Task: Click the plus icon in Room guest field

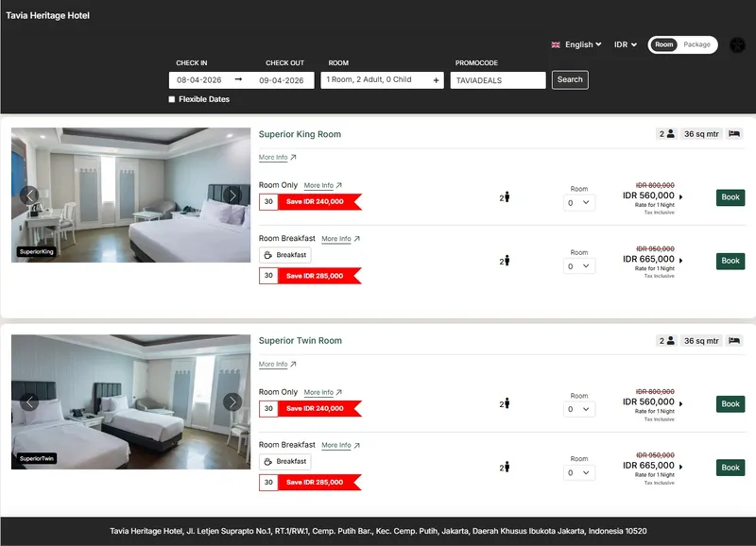Action: click(437, 80)
